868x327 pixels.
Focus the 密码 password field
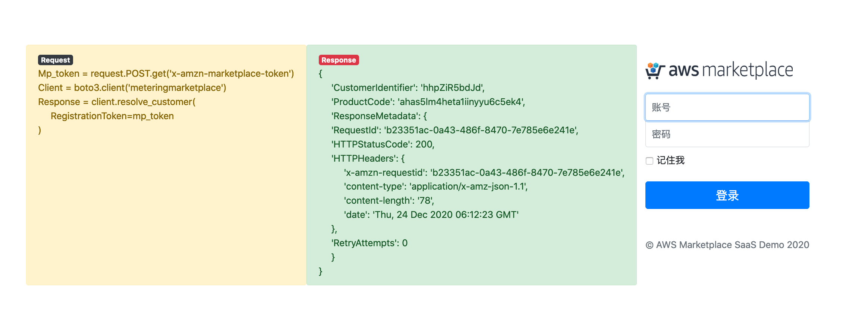click(x=727, y=134)
